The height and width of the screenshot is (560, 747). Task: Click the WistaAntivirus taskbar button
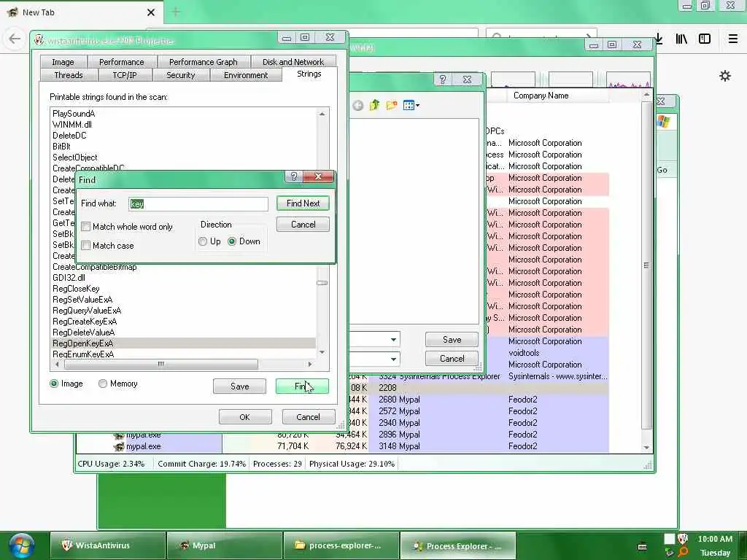coord(108,545)
